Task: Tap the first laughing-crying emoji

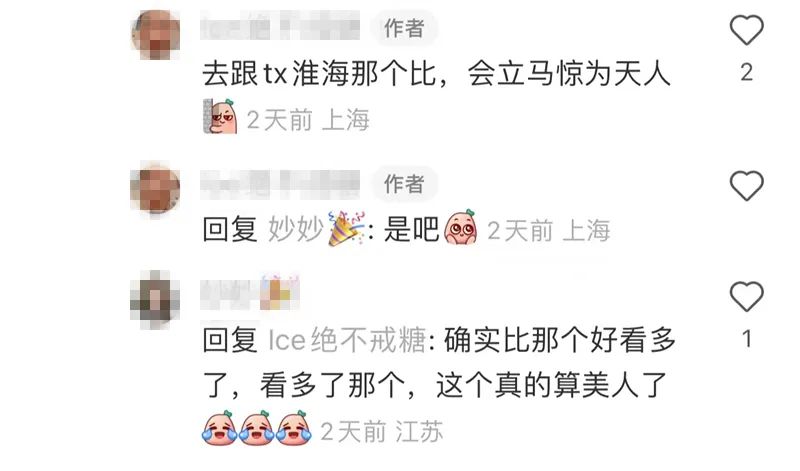Action: [x=219, y=428]
